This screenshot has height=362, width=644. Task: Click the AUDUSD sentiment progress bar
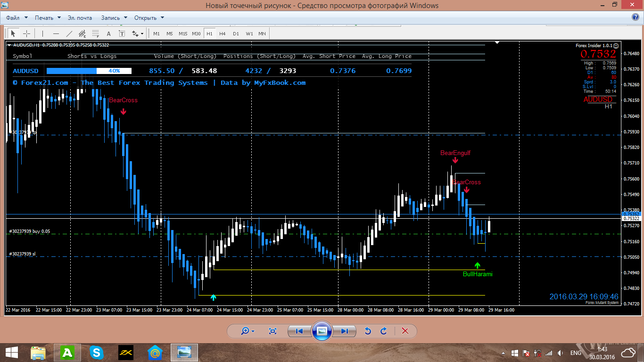point(89,71)
